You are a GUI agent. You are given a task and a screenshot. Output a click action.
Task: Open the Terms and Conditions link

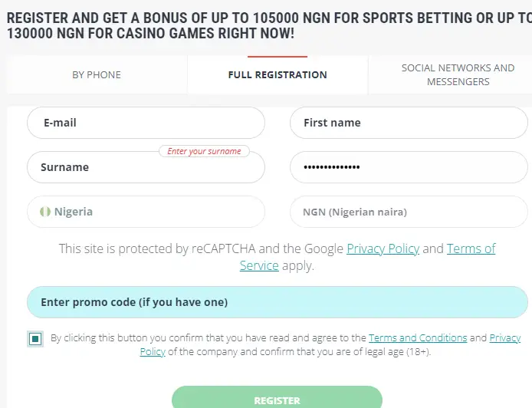pos(418,338)
